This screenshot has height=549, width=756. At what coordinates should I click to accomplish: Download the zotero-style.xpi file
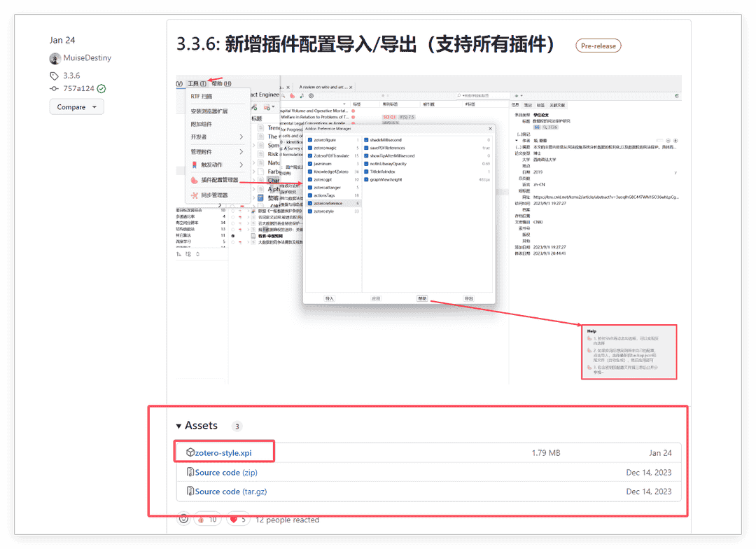(223, 453)
